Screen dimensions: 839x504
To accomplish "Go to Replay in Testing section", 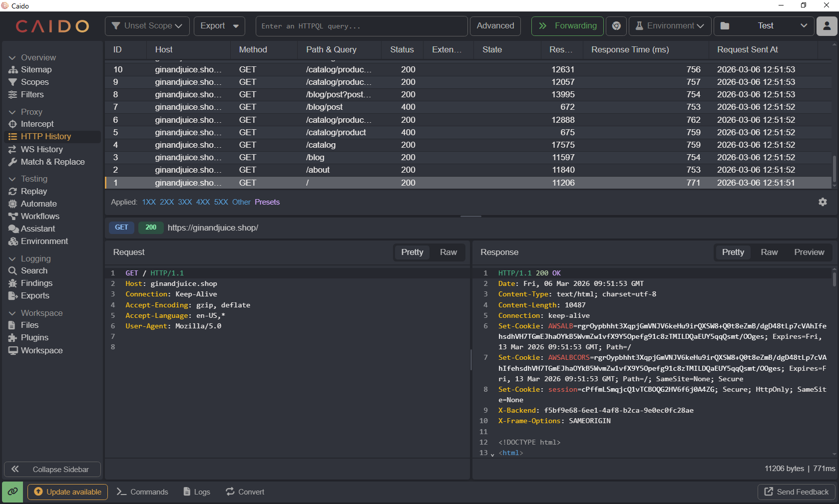I will 33,192.
